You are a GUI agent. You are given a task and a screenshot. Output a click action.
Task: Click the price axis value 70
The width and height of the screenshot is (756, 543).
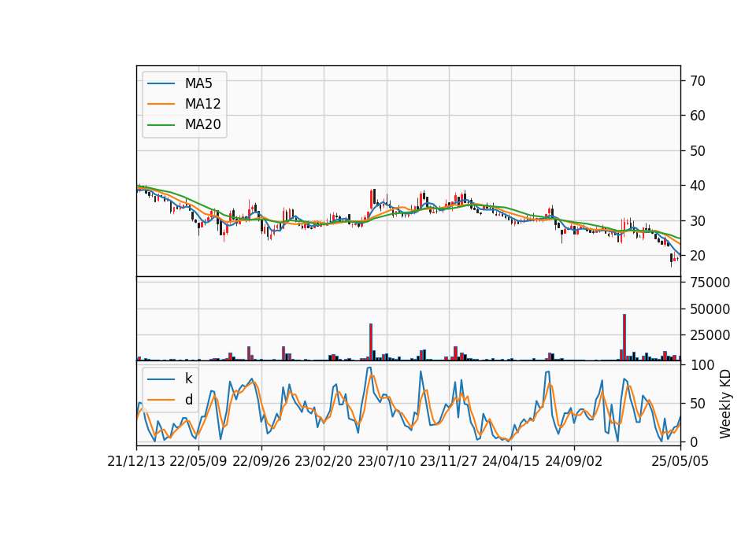click(698, 81)
